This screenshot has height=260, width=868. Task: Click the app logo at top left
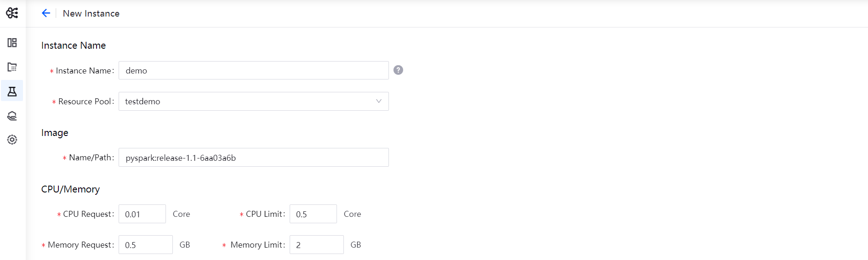[12, 13]
